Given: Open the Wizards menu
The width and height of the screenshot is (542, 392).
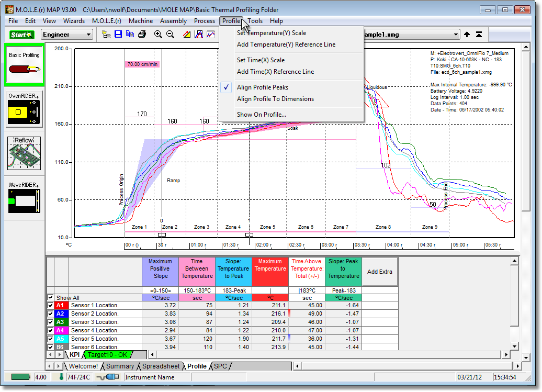Looking at the screenshot, I should [74, 21].
